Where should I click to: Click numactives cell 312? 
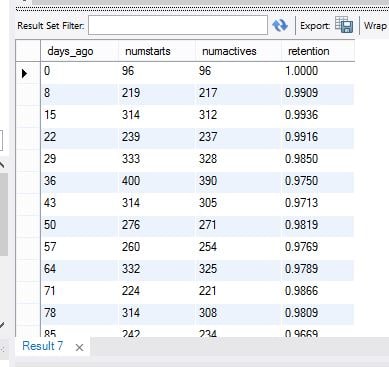tap(238, 115)
